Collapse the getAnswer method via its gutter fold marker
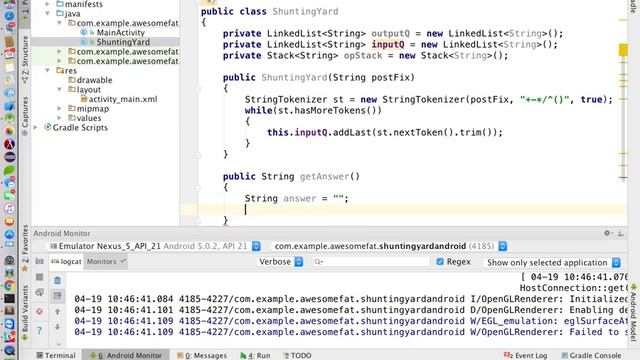The image size is (640, 360). click(x=198, y=188)
